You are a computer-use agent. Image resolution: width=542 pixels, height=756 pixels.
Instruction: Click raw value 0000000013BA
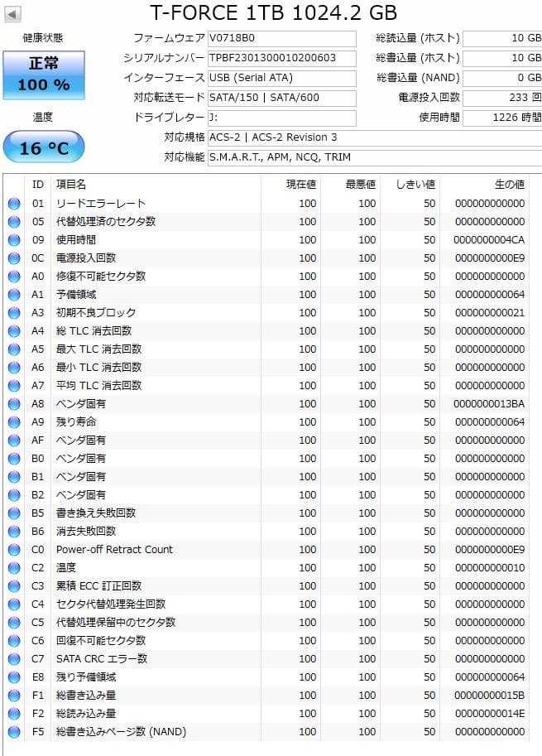coord(489,404)
